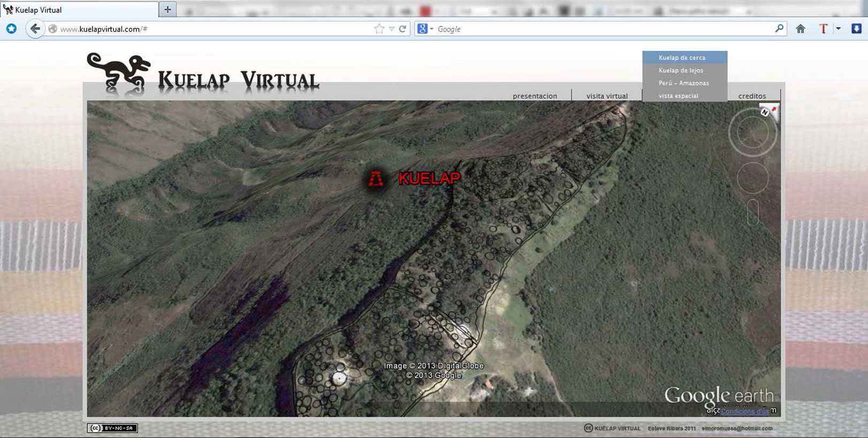Click the Google Earth look-around ring control
The width and height of the screenshot is (868, 438).
coord(752,132)
